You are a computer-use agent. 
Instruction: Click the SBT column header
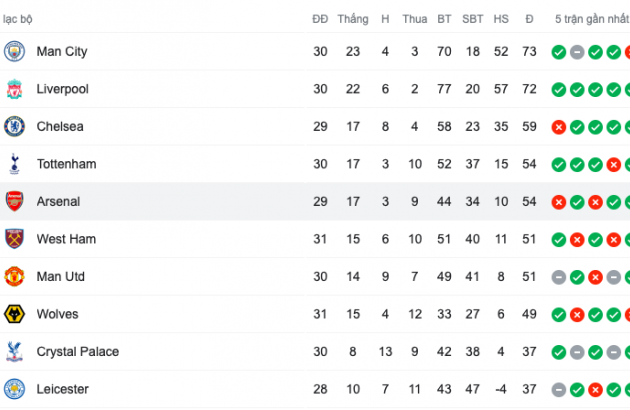pyautogui.click(x=473, y=18)
